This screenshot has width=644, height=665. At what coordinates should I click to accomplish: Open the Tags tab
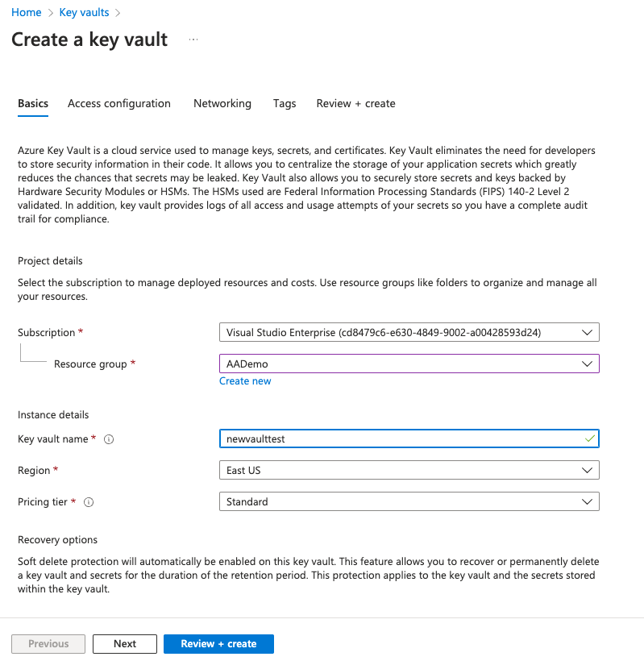tap(285, 103)
